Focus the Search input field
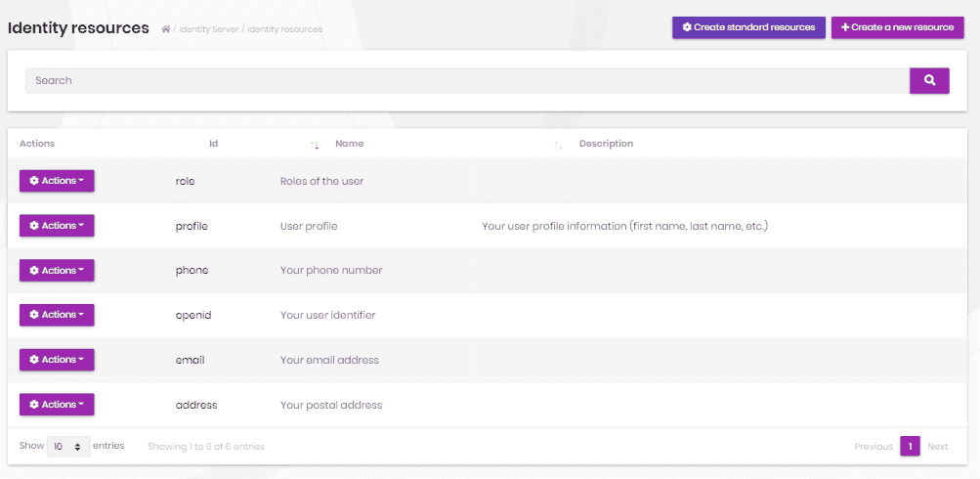Viewport: 980px width, 479px height. tap(467, 80)
